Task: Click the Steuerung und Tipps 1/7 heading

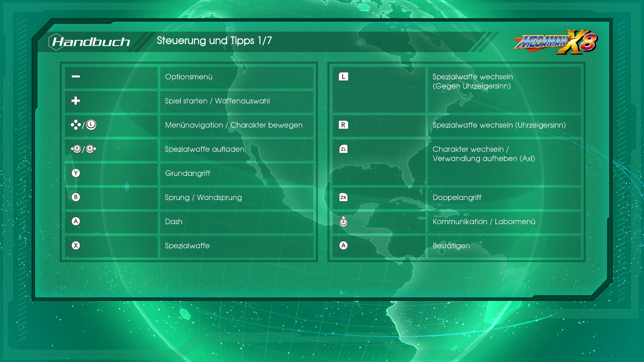Action: pos(214,41)
